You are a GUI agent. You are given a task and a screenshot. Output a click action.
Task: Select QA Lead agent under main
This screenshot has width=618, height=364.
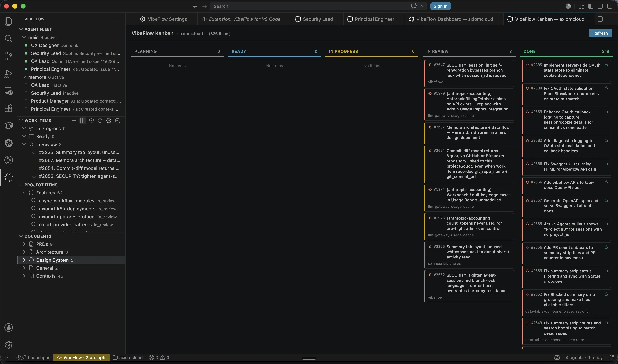click(x=71, y=61)
